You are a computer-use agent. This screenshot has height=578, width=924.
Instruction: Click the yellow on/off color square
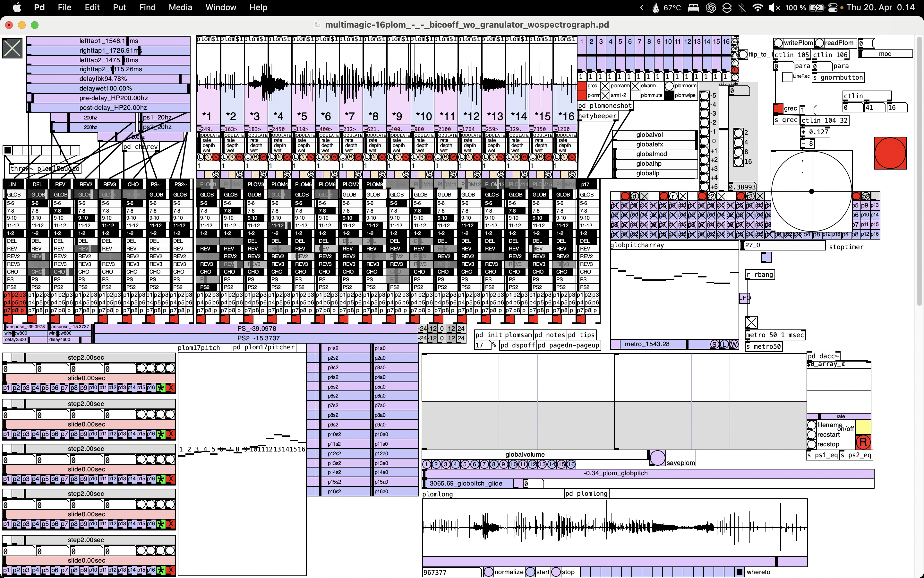pyautogui.click(x=863, y=427)
